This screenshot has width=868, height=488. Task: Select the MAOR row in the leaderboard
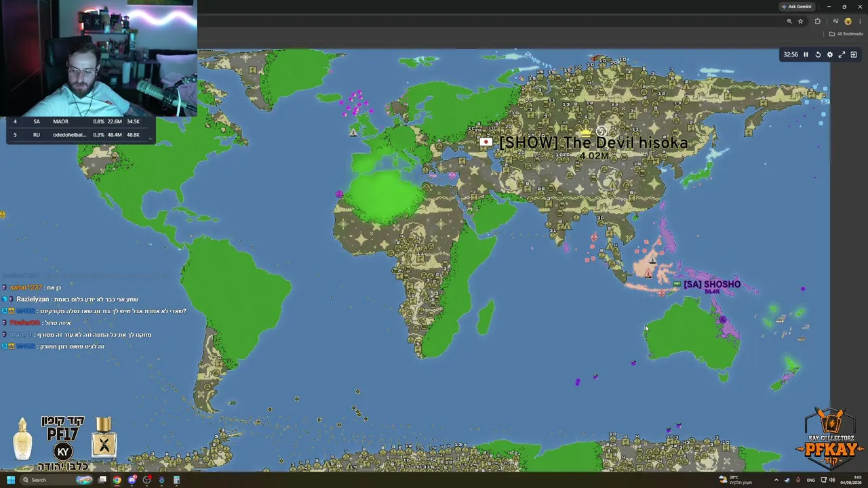[x=81, y=121]
